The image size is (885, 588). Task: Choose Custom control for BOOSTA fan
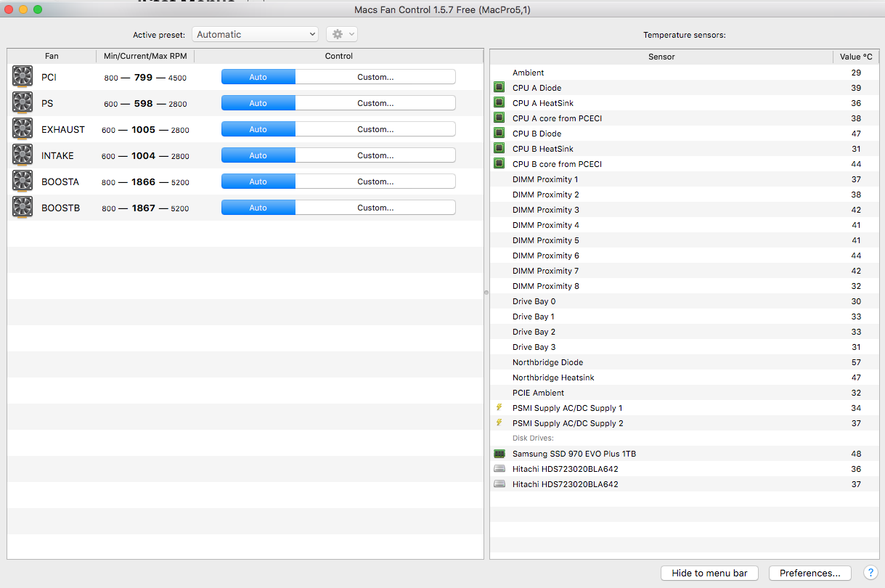375,181
